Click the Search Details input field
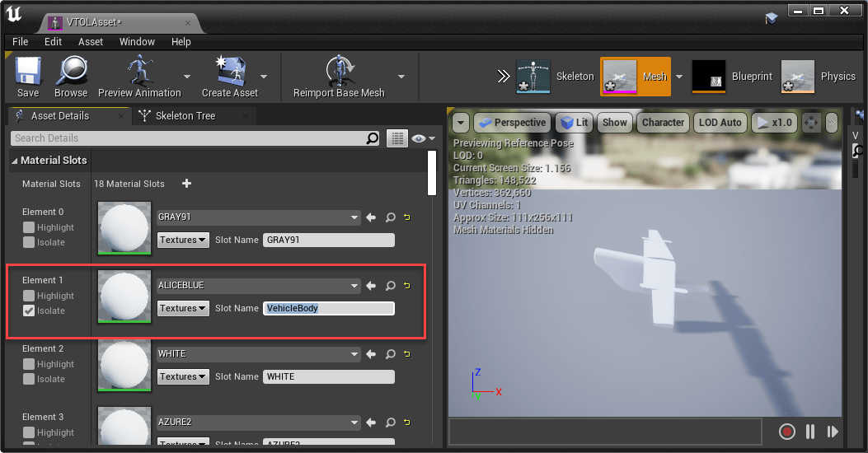The height and width of the screenshot is (453, 868). coord(188,138)
